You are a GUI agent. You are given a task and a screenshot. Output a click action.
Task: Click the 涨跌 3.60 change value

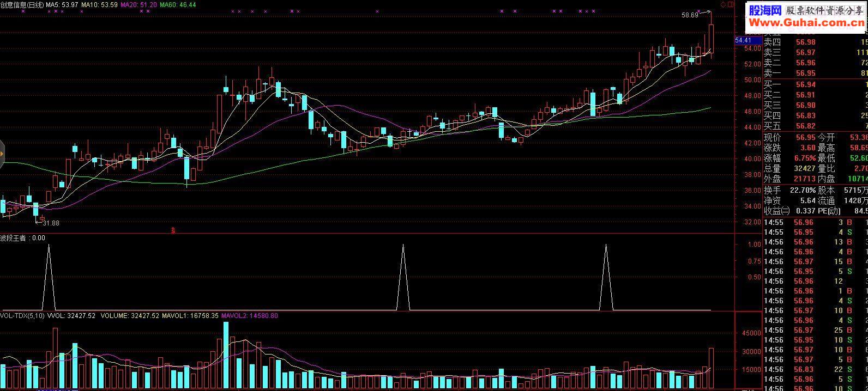tap(807, 148)
